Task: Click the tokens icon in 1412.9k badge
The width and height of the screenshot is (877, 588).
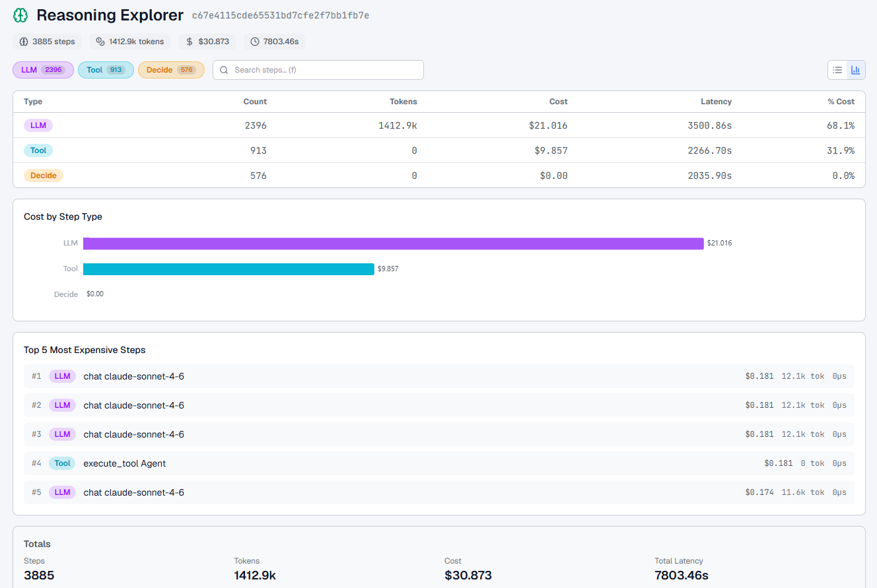Action: [100, 42]
